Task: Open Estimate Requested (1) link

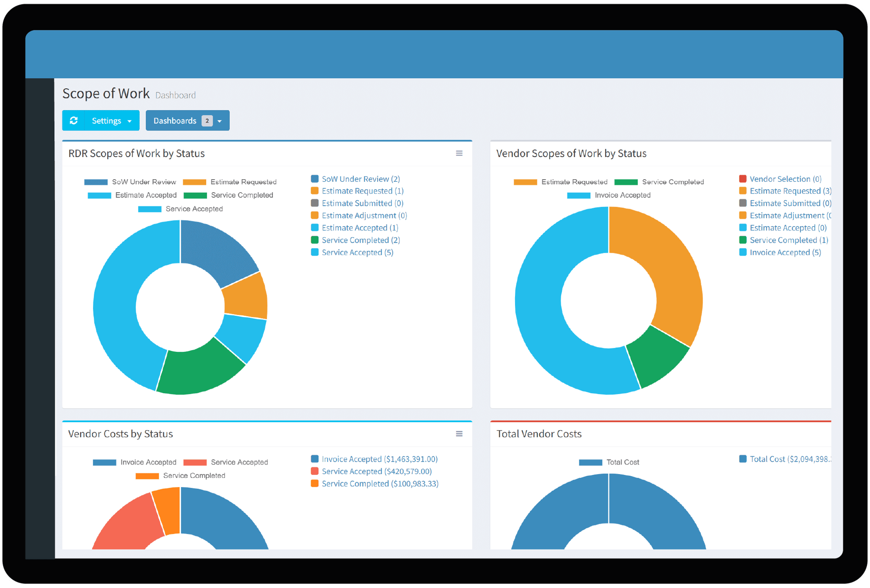Action: coord(362,191)
